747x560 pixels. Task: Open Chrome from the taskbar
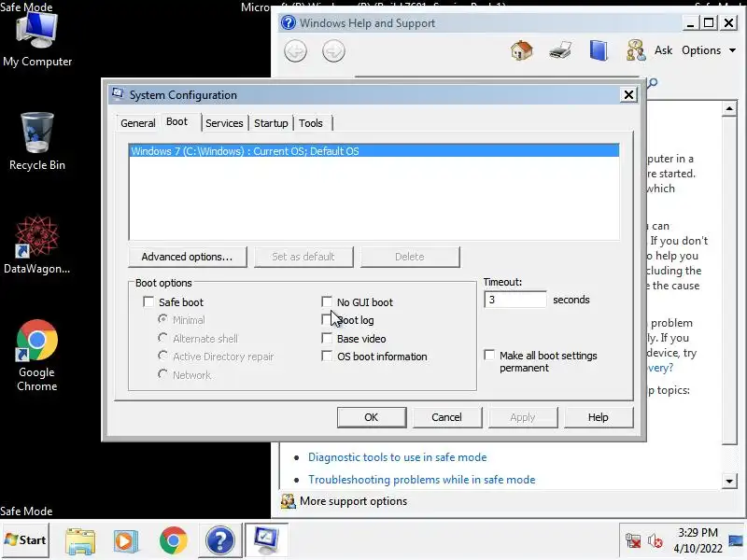[174, 540]
